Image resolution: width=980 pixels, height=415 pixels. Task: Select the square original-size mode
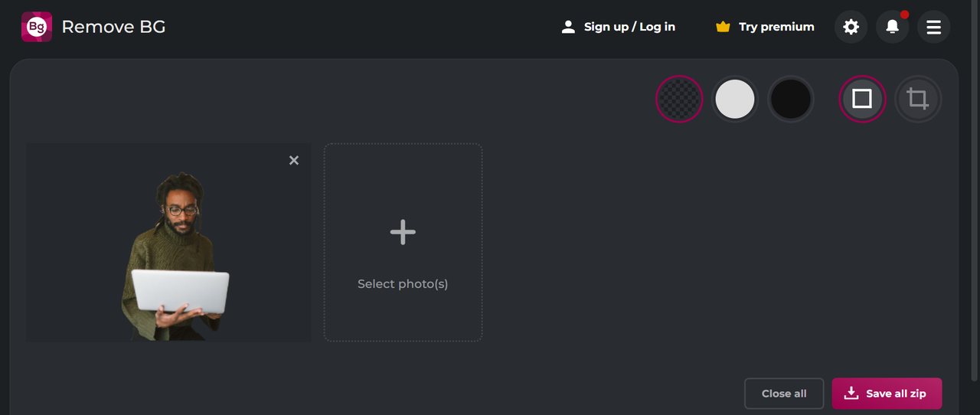(x=862, y=99)
